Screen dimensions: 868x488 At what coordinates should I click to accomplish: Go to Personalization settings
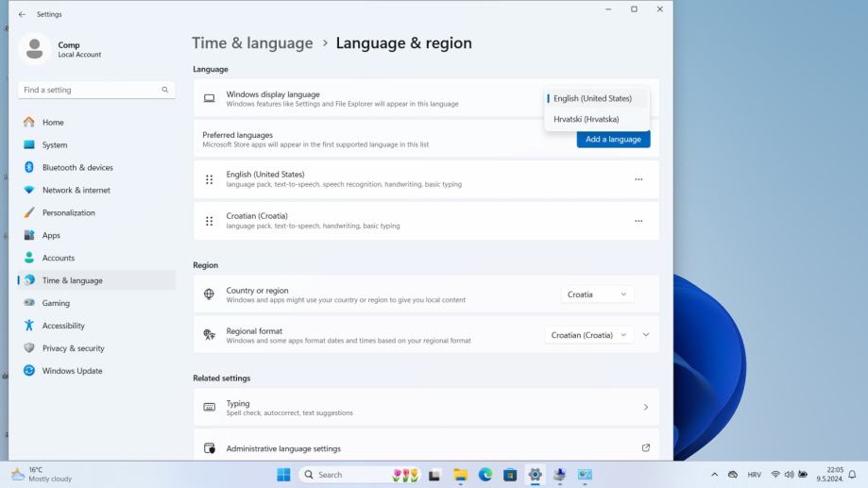pos(97,213)
